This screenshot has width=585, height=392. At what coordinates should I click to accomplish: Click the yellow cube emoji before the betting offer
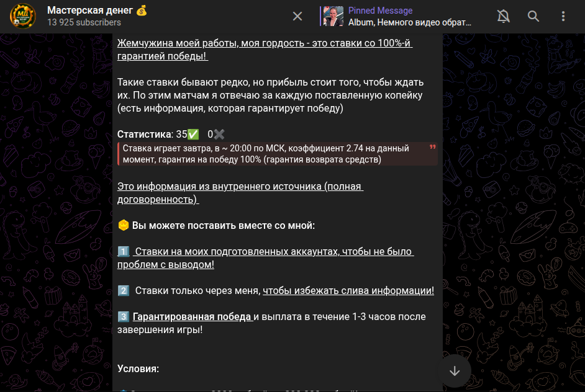click(123, 225)
